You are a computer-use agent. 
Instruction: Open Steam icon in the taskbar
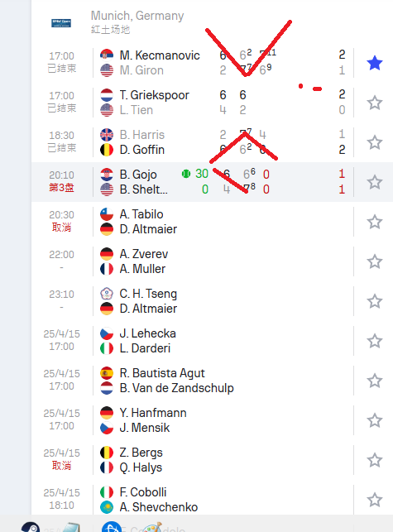coord(31,527)
